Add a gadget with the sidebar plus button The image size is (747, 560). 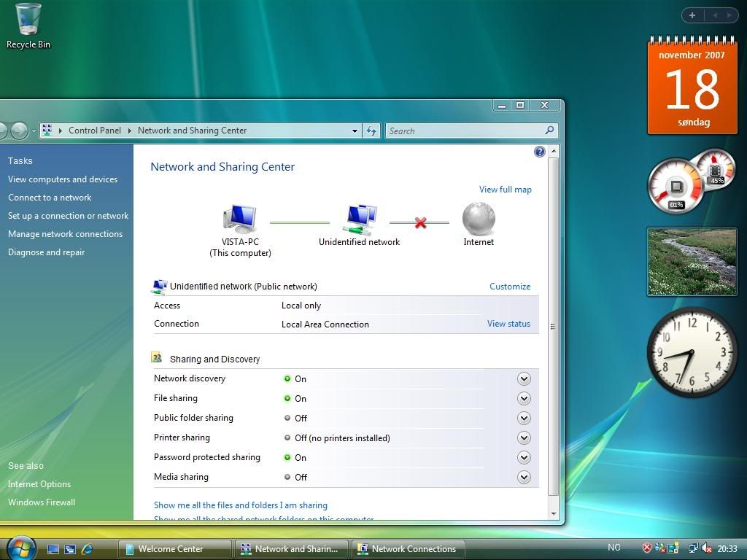click(692, 15)
